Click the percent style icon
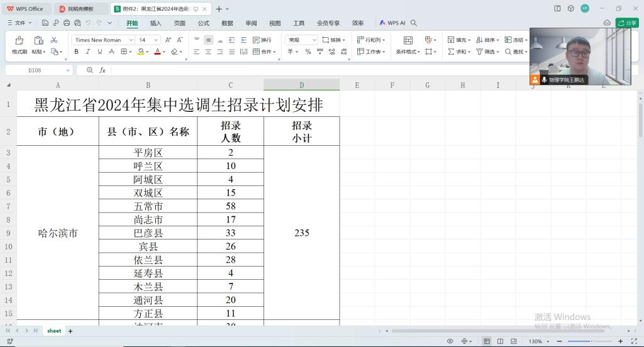Screen dimensions: 644x347 (308, 52)
